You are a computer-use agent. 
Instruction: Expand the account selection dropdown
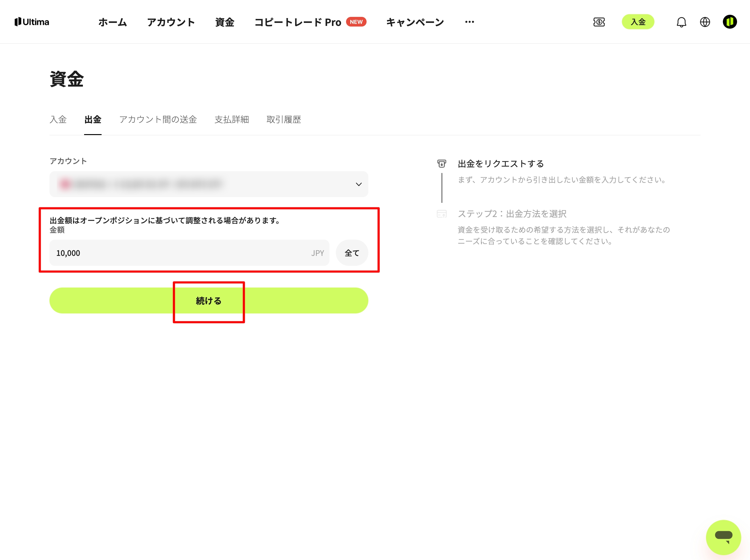click(209, 184)
